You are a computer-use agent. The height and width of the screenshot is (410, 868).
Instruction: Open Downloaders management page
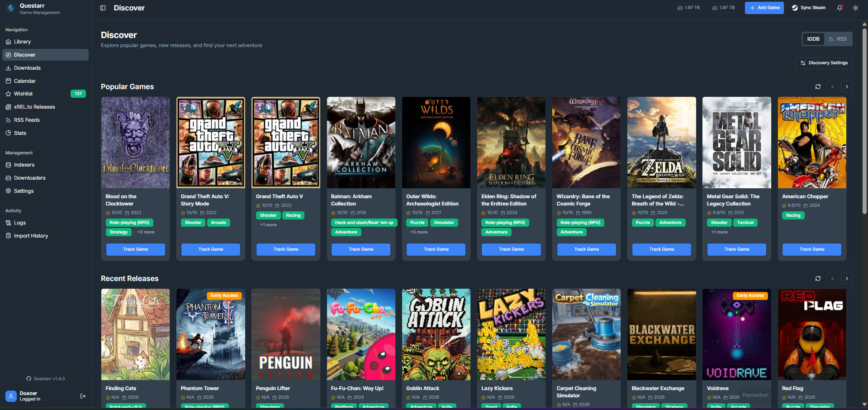pos(45,178)
